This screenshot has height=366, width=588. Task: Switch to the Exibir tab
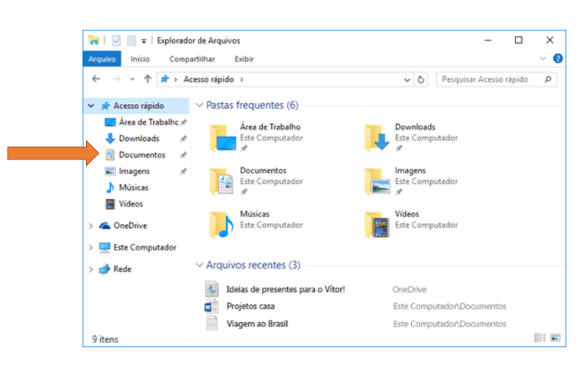click(x=244, y=59)
